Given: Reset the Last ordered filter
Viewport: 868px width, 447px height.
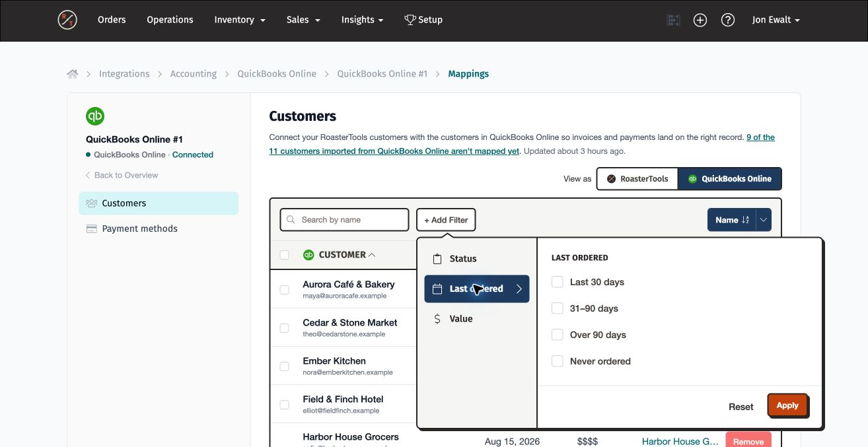Looking at the screenshot, I should point(741,407).
